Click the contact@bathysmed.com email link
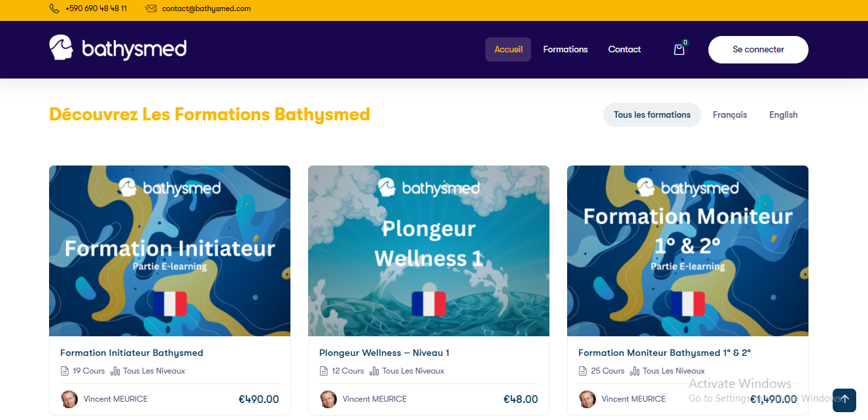Screen dimensions: 868x420 (206, 9)
